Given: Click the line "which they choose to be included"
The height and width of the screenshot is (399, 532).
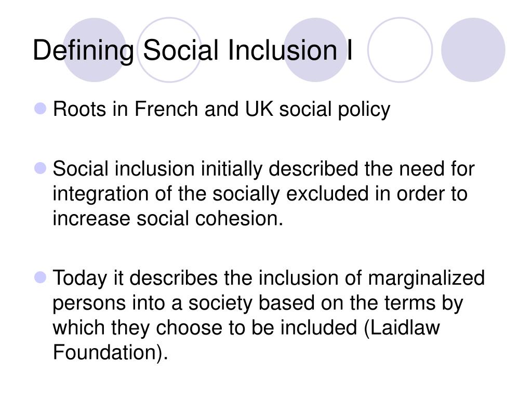Looking at the screenshot, I should click(x=205, y=328).
